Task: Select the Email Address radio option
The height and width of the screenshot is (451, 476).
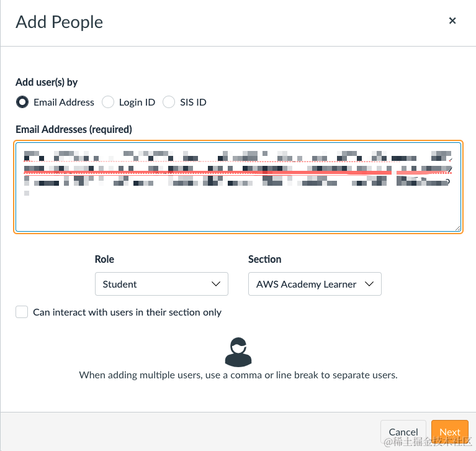Action: [x=22, y=102]
